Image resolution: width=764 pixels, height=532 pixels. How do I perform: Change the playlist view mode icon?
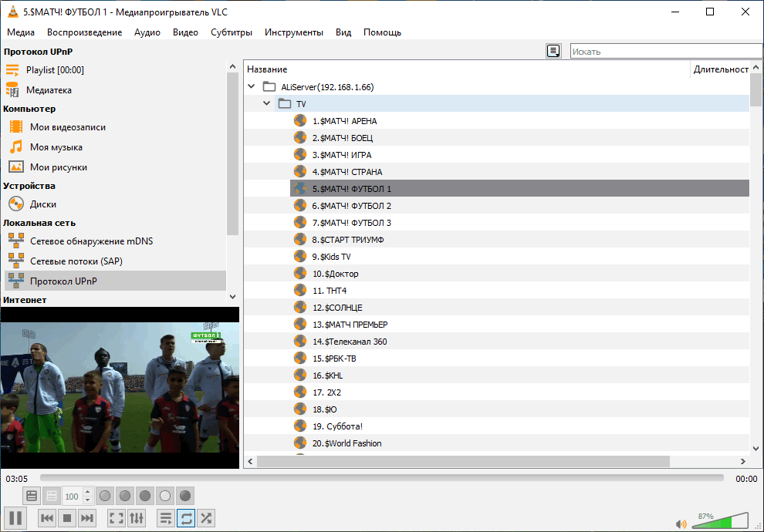tap(553, 51)
